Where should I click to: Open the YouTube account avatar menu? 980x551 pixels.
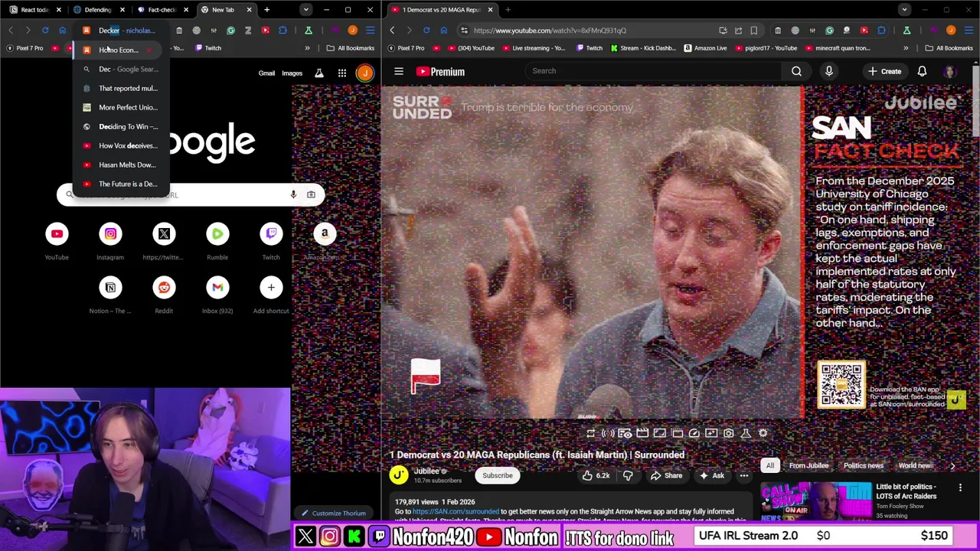(x=950, y=71)
